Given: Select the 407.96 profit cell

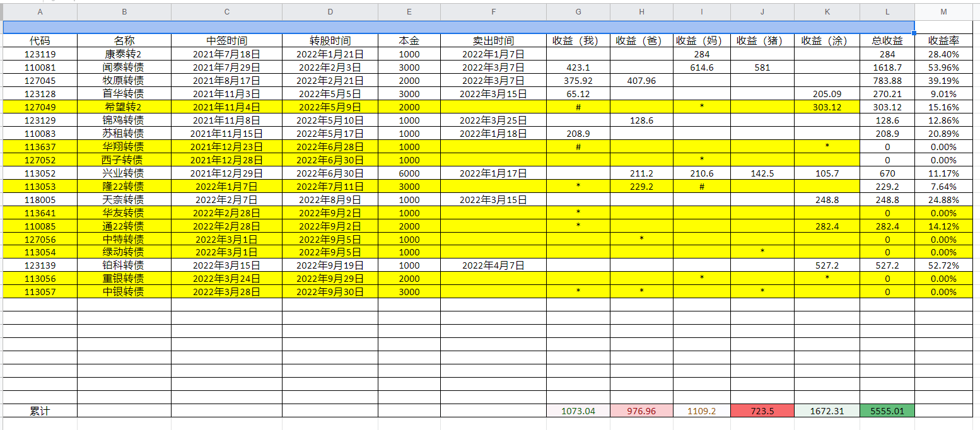Looking at the screenshot, I should [641, 81].
